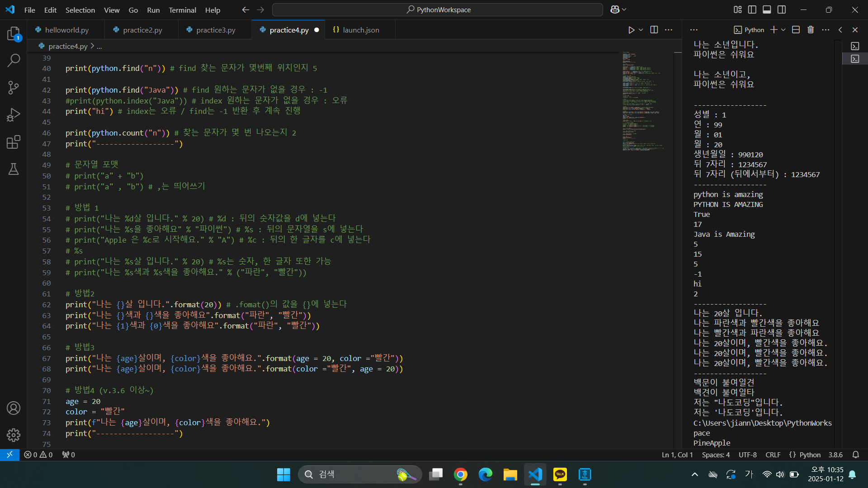Click the code minimap preview

[x=642, y=102]
